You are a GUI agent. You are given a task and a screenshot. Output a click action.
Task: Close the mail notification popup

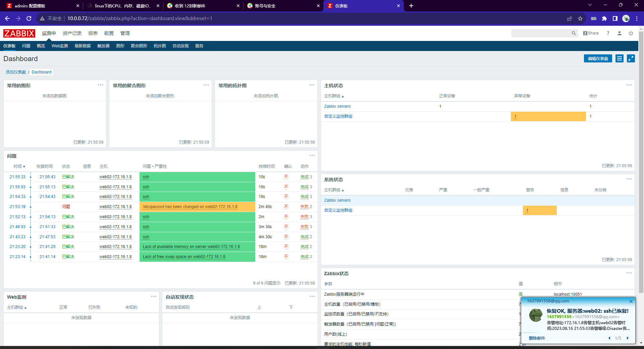(x=631, y=301)
